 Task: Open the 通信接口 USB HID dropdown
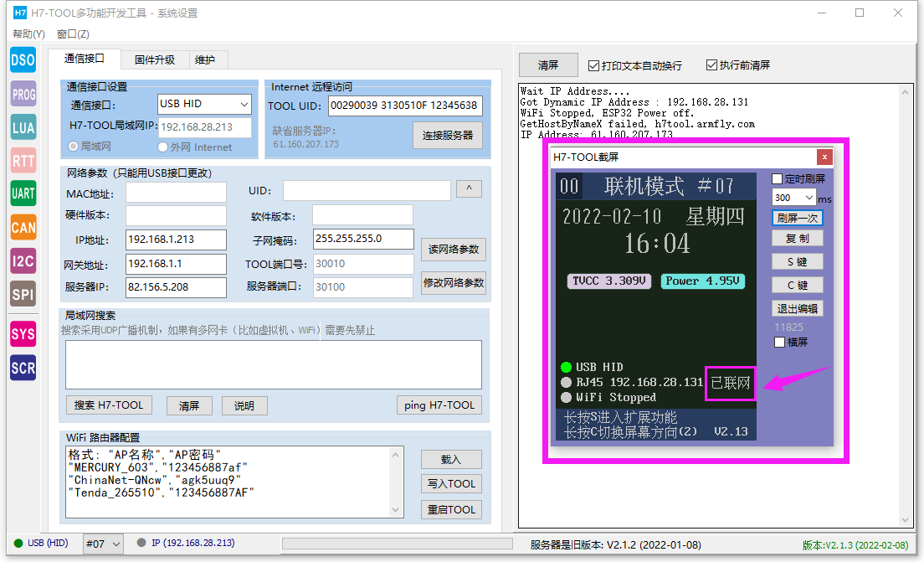[204, 104]
